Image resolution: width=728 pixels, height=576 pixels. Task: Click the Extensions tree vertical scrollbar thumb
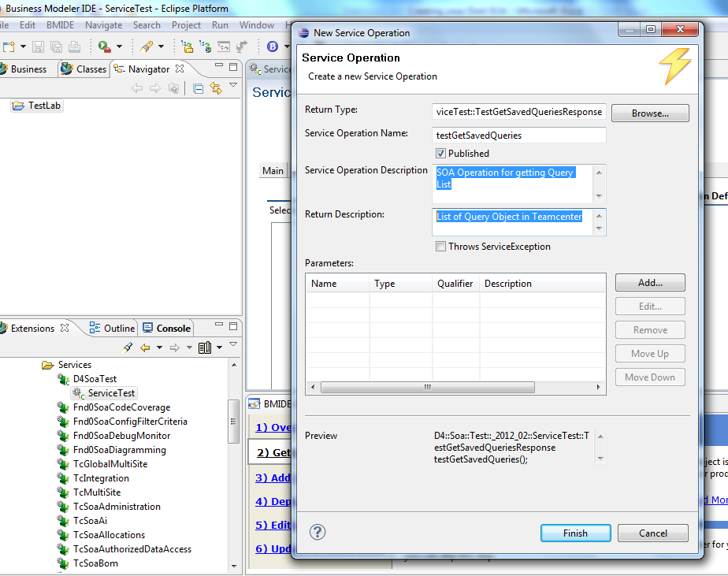coord(233,421)
